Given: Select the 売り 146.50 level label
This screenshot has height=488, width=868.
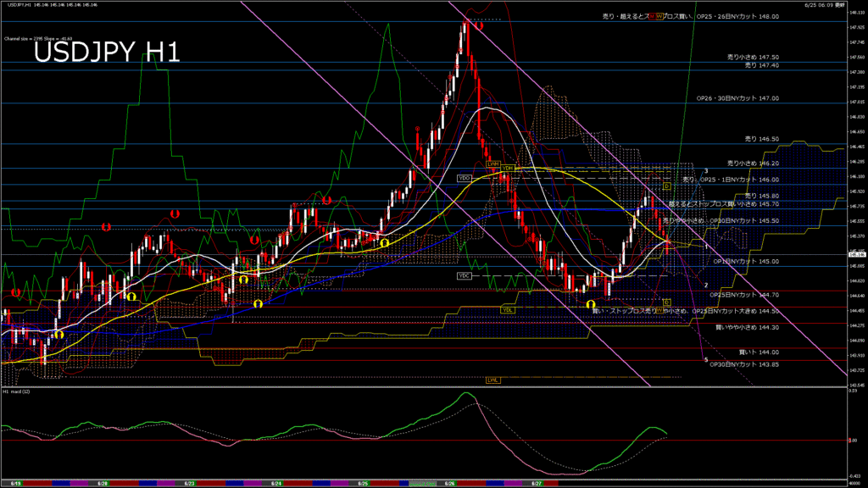Looking at the screenshot, I should pos(762,140).
